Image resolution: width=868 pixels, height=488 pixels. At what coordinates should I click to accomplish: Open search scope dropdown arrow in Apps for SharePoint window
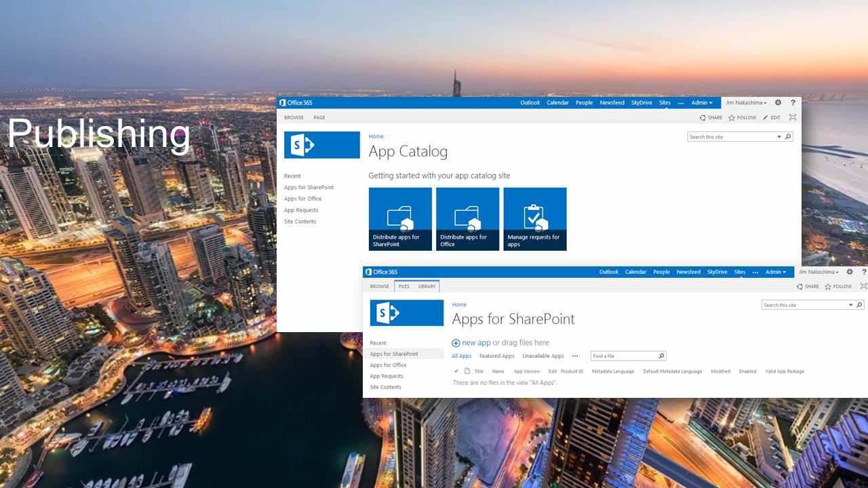pos(851,305)
